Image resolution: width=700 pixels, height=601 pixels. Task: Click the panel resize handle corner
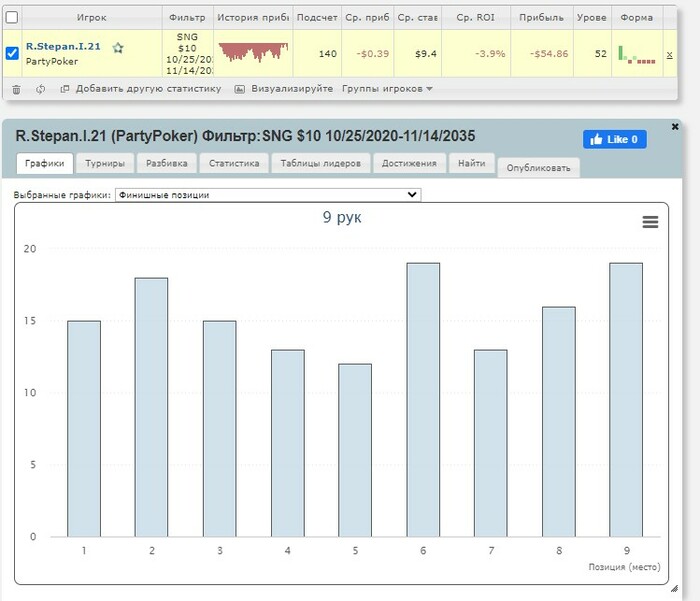(x=675, y=589)
